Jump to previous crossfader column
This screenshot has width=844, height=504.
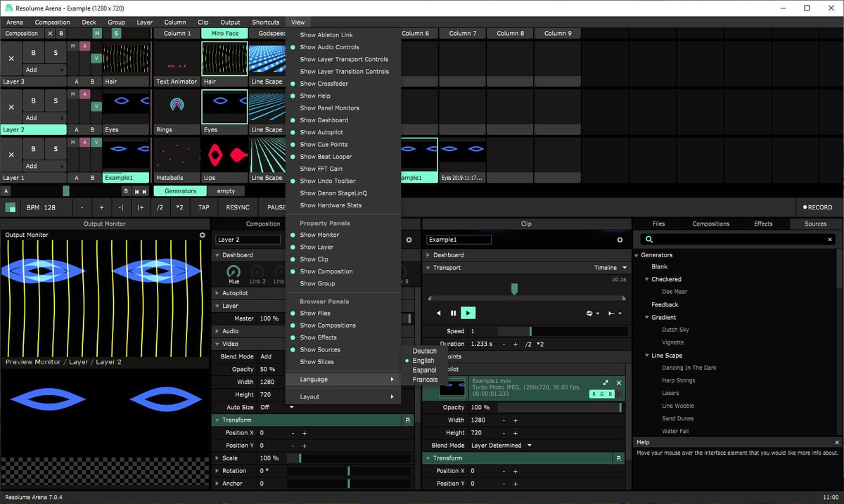coord(136,191)
